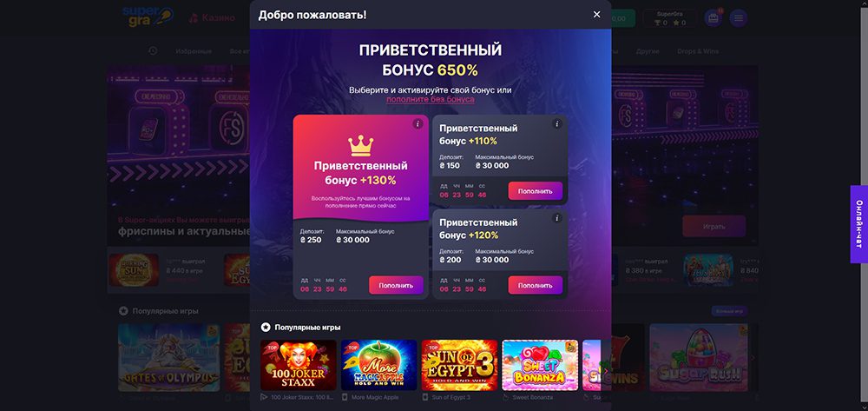Open info icon on +110% bonus card
The image size is (868, 411).
tap(557, 123)
